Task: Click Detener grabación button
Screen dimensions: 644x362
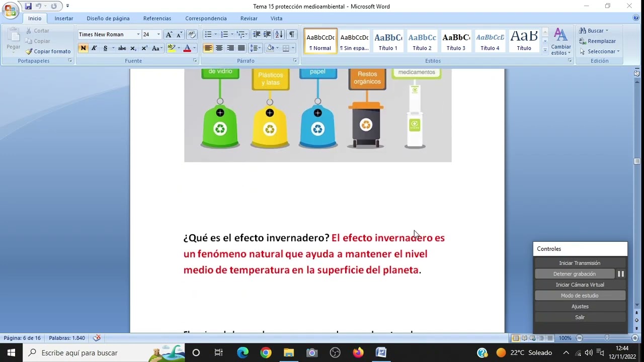Action: point(575,274)
